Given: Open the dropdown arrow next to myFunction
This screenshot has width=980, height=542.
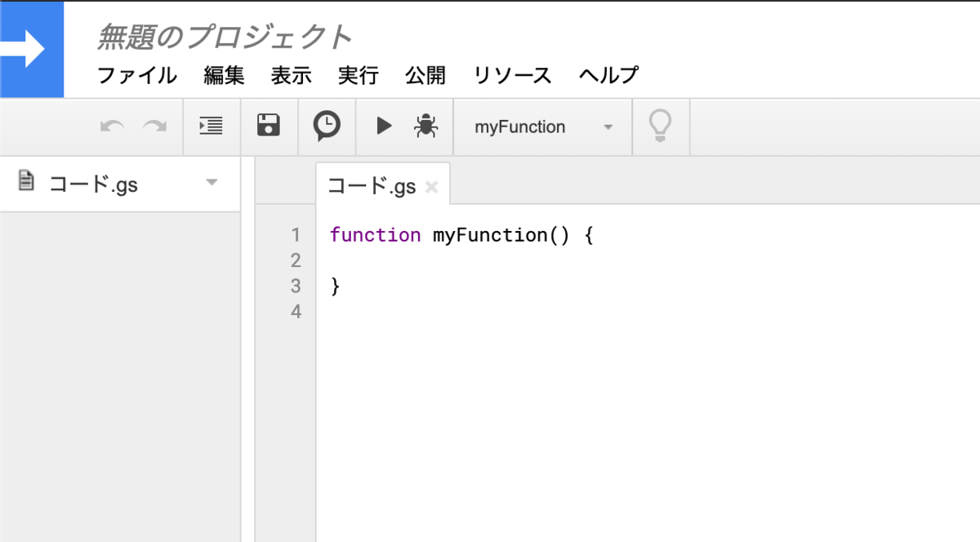Looking at the screenshot, I should (x=608, y=127).
